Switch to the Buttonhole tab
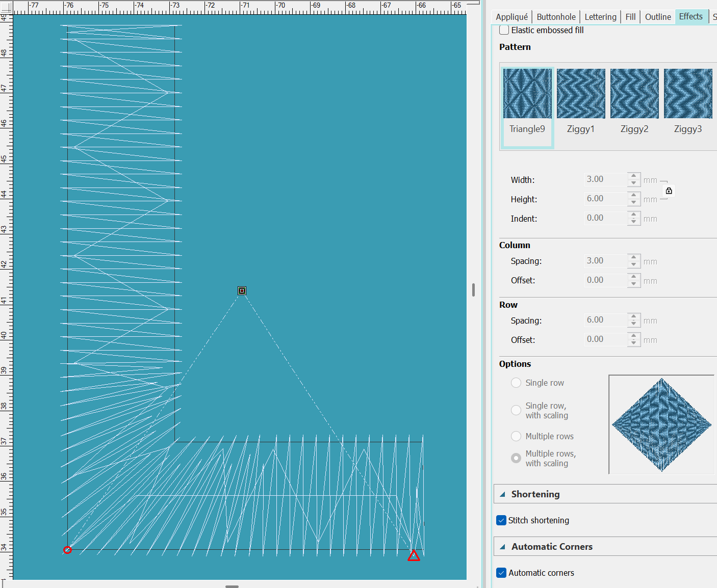 pyautogui.click(x=556, y=17)
